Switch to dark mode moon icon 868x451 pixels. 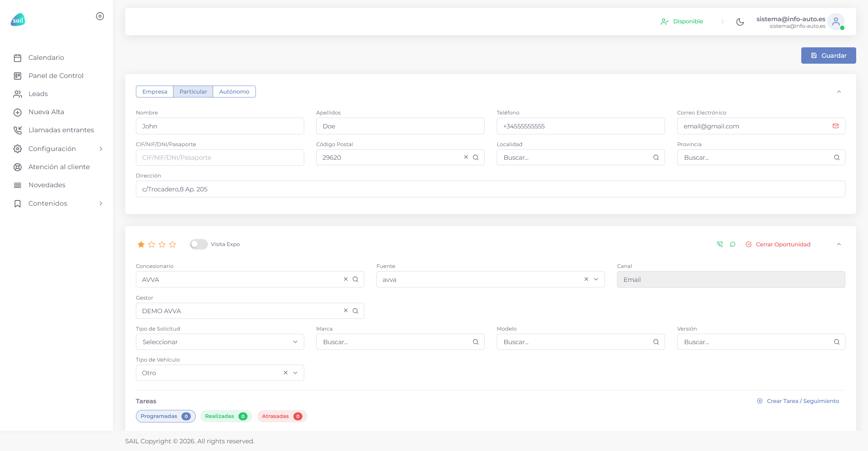tap(740, 22)
